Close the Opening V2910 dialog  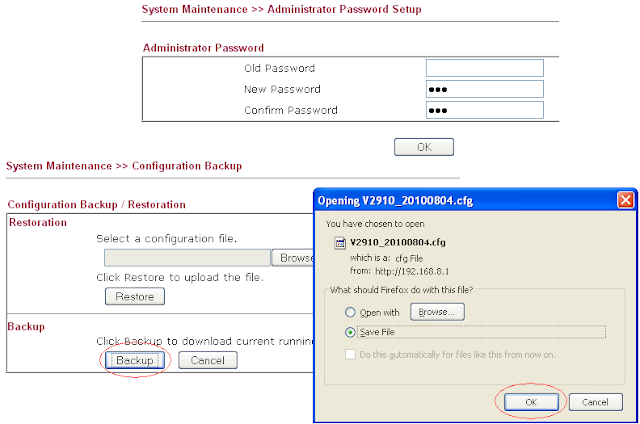(625, 200)
